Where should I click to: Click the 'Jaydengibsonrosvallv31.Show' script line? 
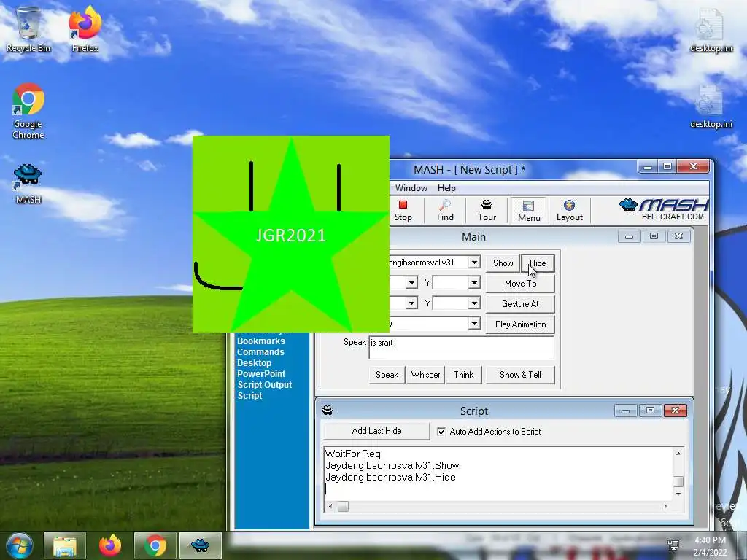[392, 465]
